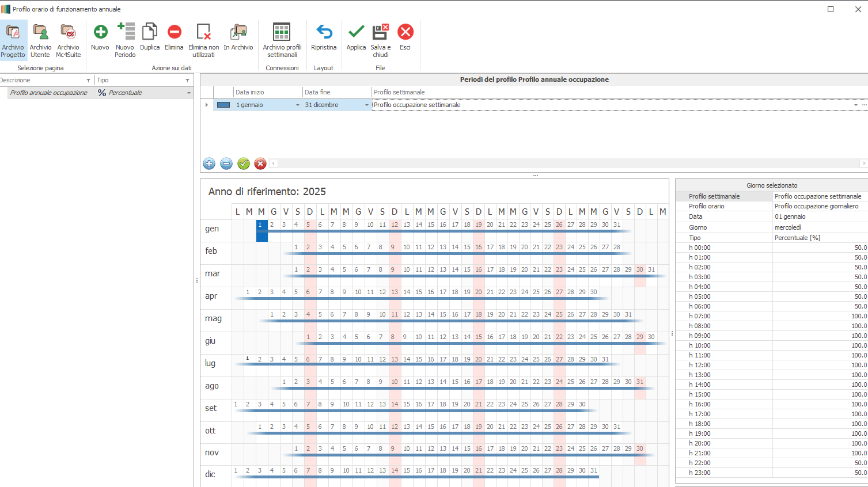Select 15 in the giu calendar row
868x487 pixels.
[479, 337]
